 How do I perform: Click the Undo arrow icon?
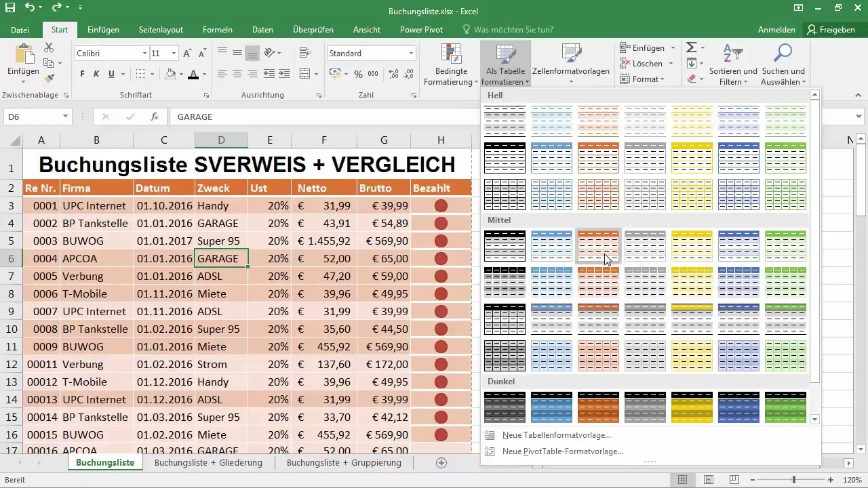tap(29, 9)
